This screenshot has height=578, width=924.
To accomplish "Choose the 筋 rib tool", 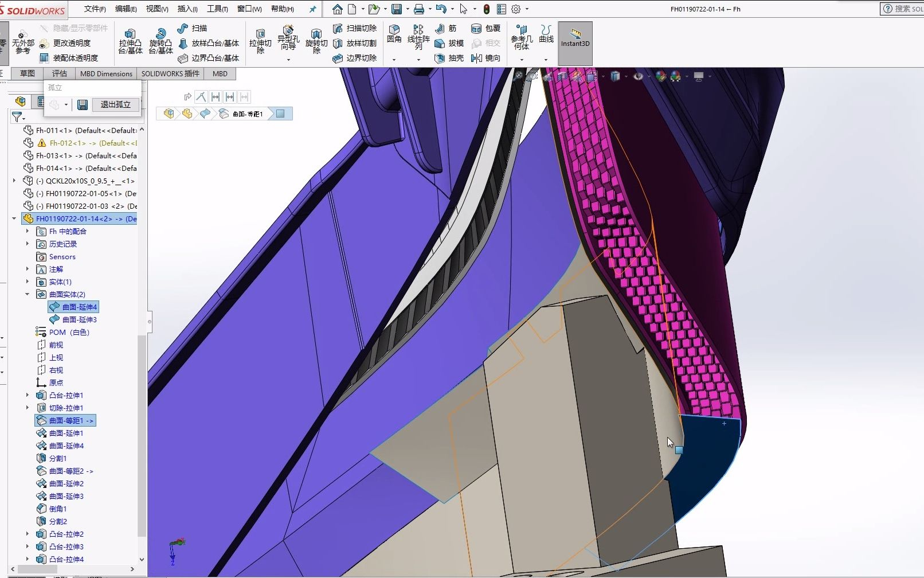I will 446,28.
